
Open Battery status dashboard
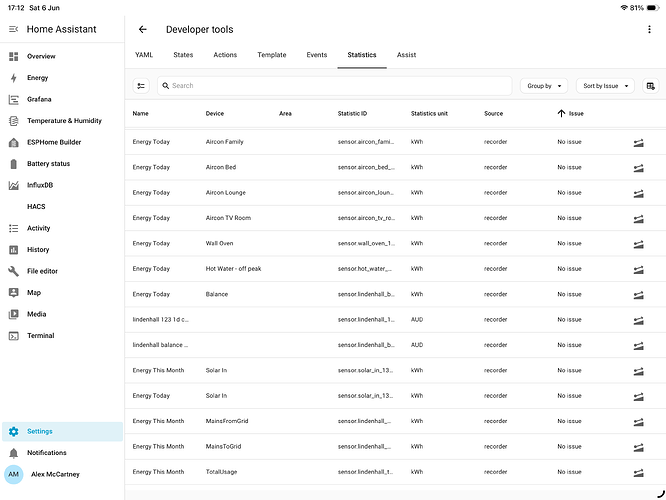pyautogui.click(x=62, y=164)
